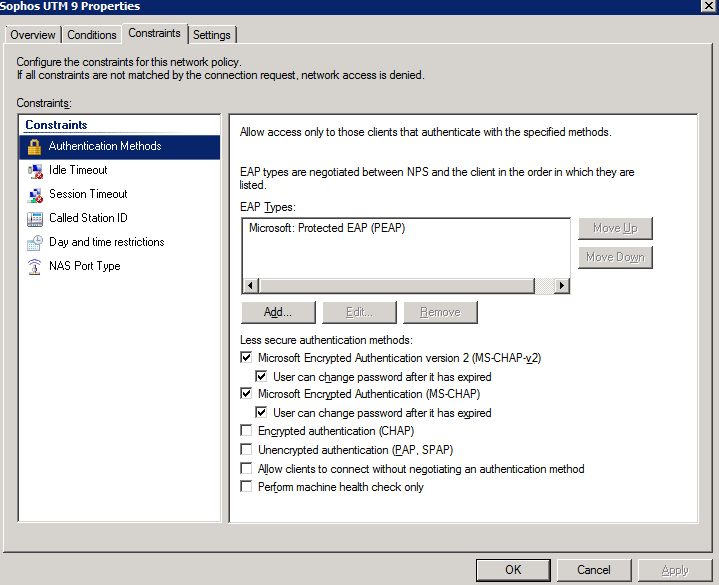The width and height of the screenshot is (719, 585).
Task: Toggle change password option under MS-CHAP-v2
Action: coord(261,376)
